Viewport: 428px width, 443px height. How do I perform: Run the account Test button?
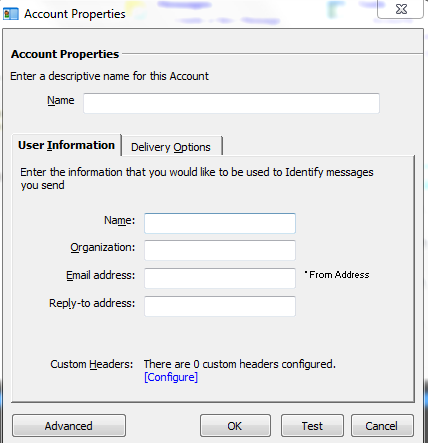312,426
